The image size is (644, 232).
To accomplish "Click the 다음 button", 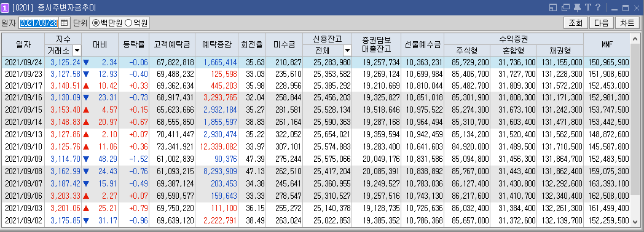I will [601, 23].
